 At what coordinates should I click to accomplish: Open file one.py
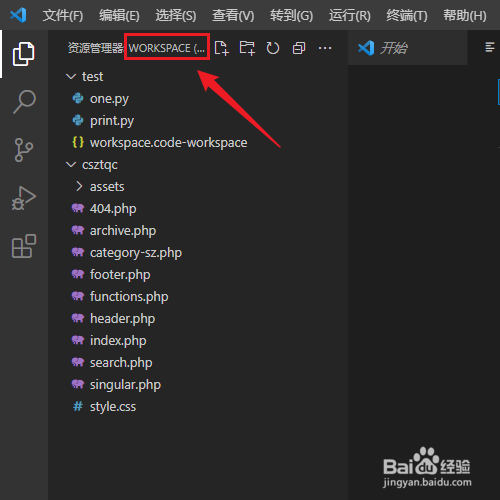pyautogui.click(x=109, y=99)
